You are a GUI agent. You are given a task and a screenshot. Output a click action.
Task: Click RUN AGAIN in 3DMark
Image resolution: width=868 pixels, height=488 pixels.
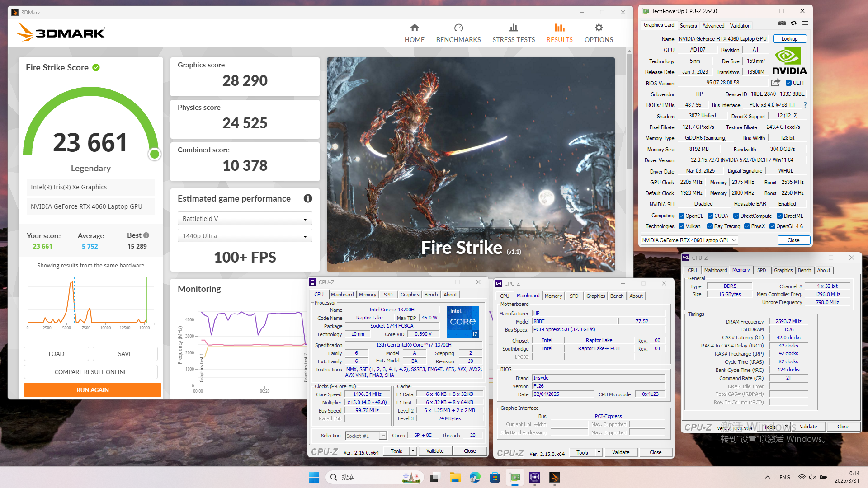[92, 390]
